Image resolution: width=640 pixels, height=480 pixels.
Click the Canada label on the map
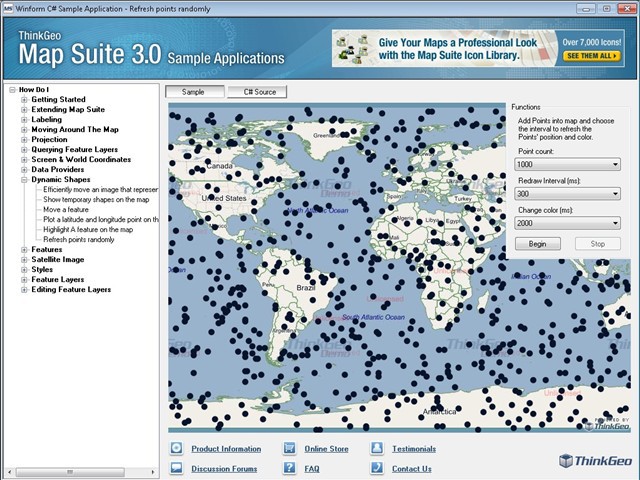pyautogui.click(x=219, y=166)
